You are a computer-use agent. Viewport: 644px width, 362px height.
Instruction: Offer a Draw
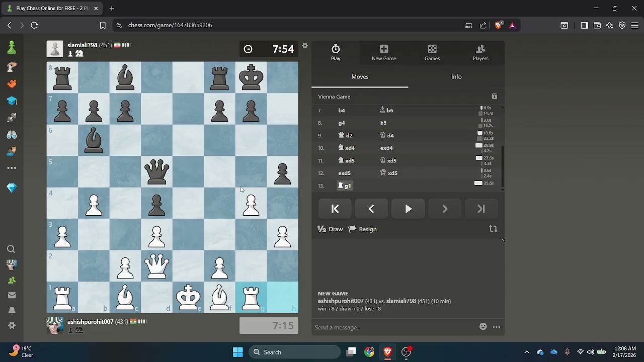(330, 229)
